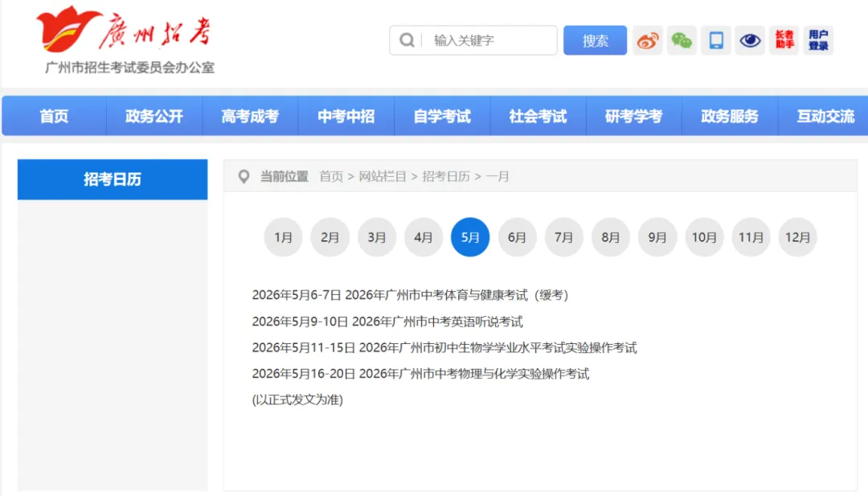
Task: Open the Sina Weibo share icon
Action: [648, 40]
